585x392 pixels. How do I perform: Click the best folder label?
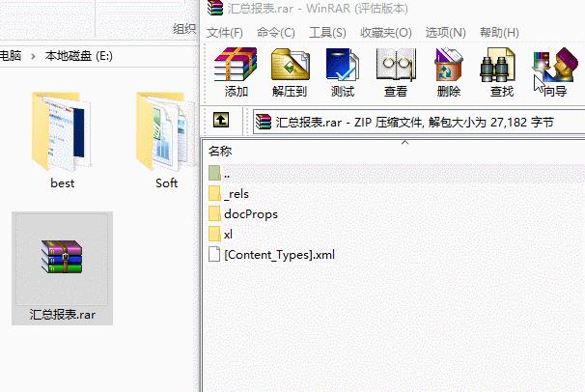(63, 183)
